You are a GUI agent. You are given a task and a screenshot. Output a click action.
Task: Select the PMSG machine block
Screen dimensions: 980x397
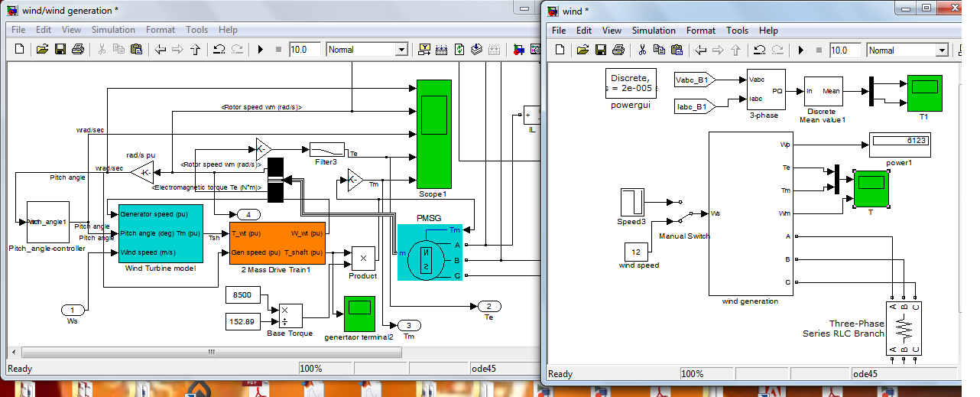[x=430, y=252]
